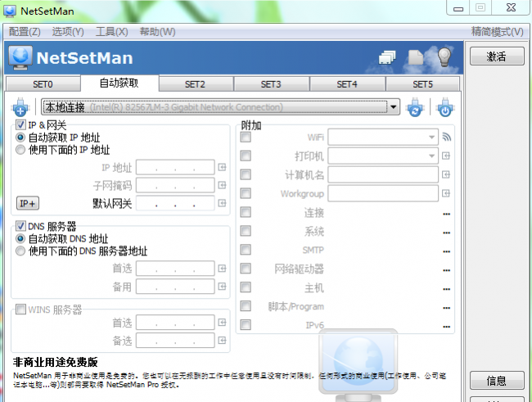532x402 pixels.
Task: Click arrow icon beside WINS 首选 field
Action: click(x=222, y=323)
